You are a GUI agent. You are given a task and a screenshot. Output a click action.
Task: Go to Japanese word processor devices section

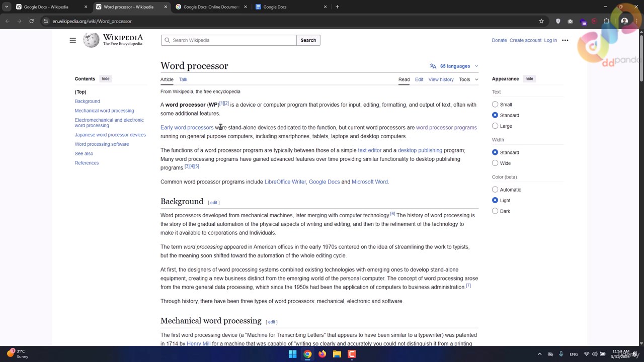(110, 135)
